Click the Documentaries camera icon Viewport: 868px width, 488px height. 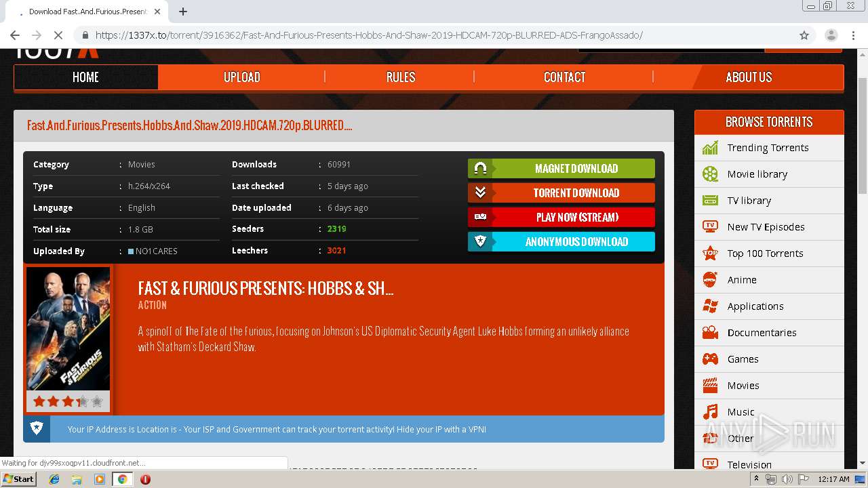click(710, 333)
